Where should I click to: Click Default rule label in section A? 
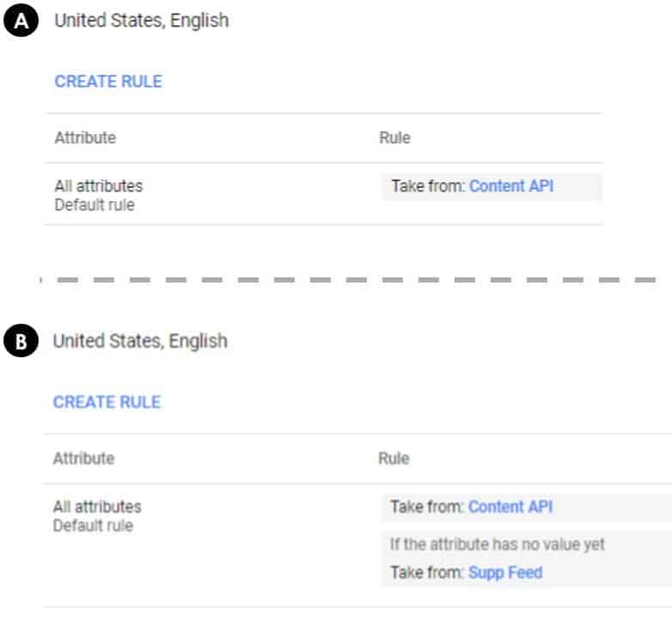(95, 205)
